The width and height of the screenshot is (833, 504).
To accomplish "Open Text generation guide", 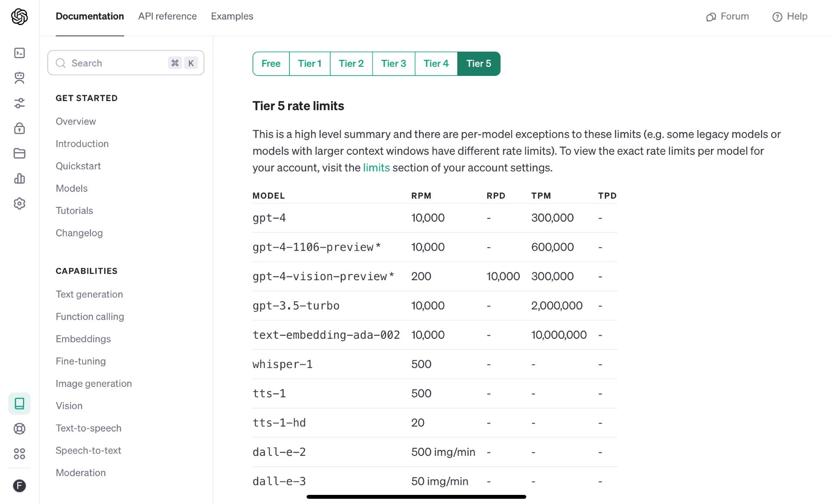I will (x=89, y=294).
